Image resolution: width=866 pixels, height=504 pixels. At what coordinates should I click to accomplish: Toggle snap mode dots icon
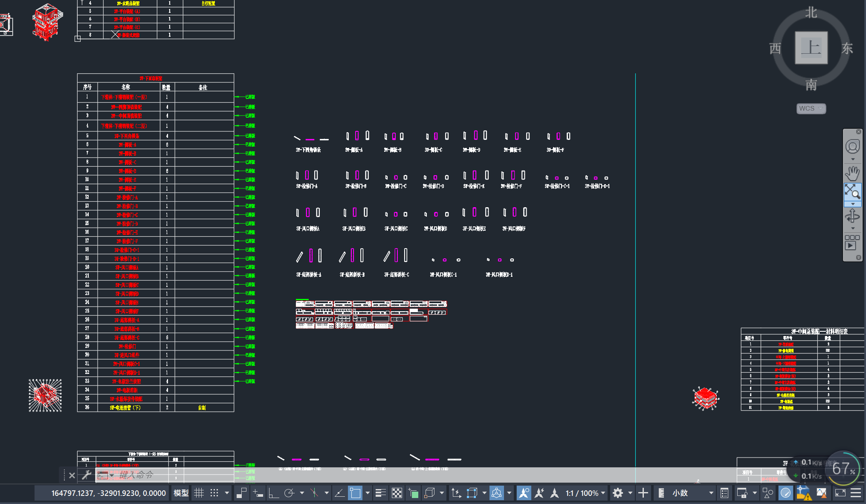click(214, 493)
